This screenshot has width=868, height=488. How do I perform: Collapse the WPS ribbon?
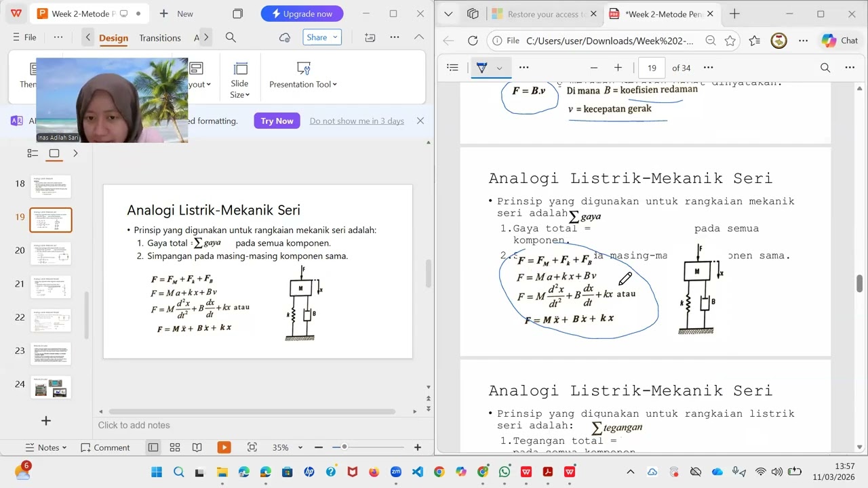coord(419,38)
